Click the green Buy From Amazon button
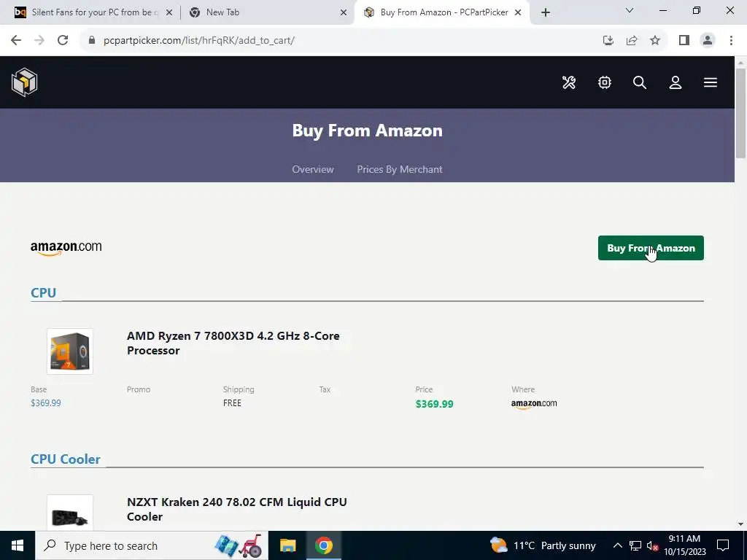The height and width of the screenshot is (560, 747). pyautogui.click(x=650, y=248)
